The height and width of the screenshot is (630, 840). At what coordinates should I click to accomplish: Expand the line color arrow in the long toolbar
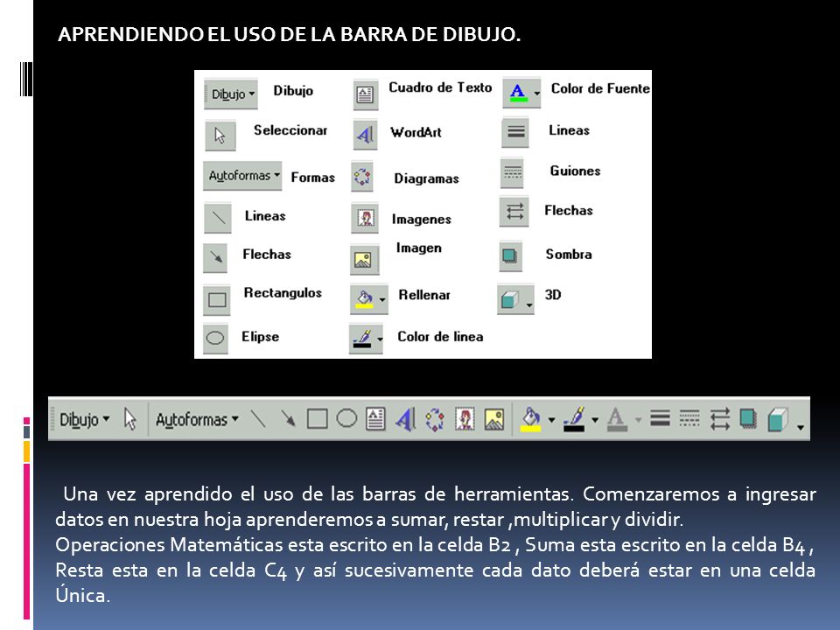pyautogui.click(x=595, y=421)
